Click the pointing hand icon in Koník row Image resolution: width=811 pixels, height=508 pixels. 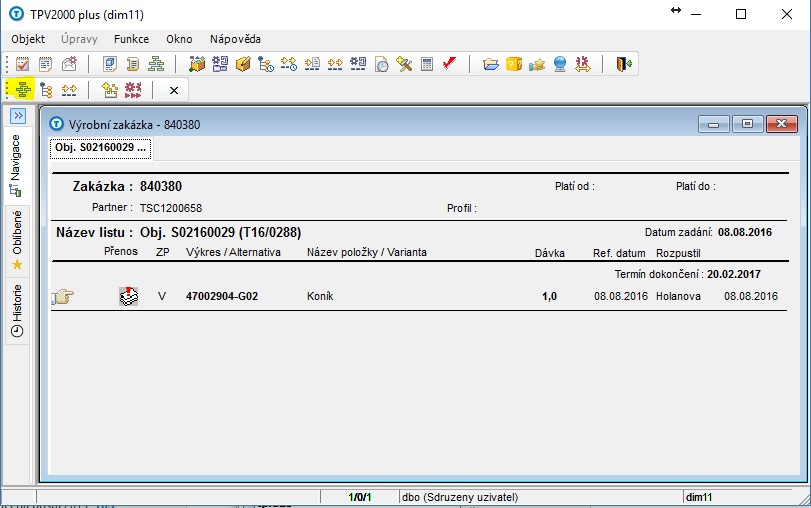tap(63, 296)
